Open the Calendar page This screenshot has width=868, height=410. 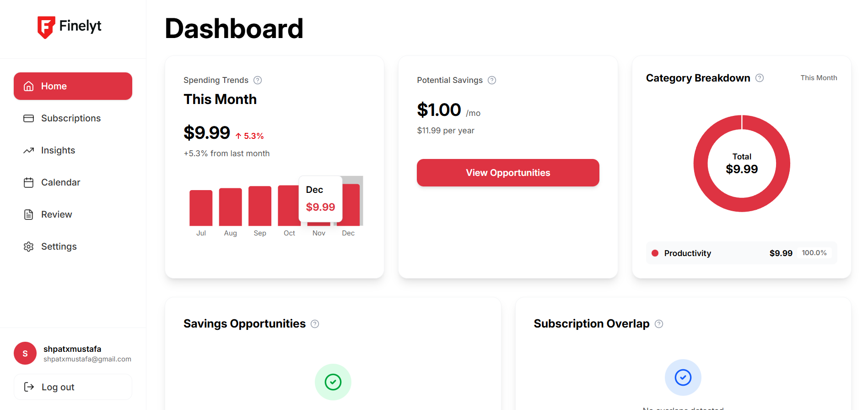[60, 182]
